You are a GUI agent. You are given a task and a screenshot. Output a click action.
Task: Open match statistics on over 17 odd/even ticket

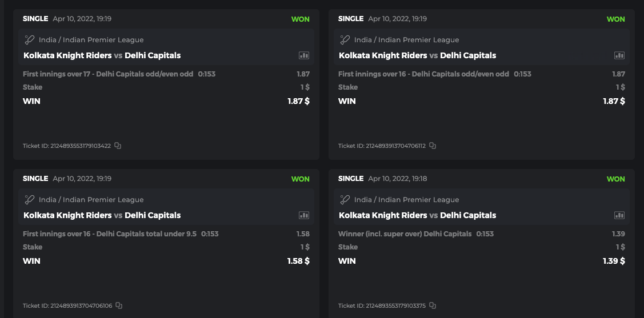click(304, 55)
